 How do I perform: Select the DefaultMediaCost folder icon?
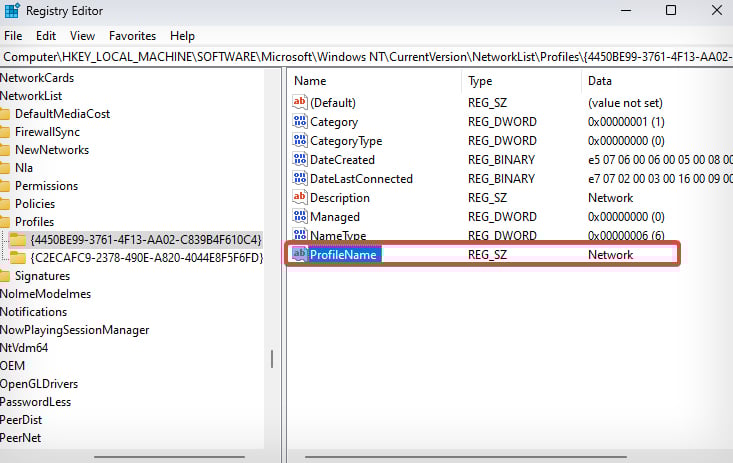(5, 114)
